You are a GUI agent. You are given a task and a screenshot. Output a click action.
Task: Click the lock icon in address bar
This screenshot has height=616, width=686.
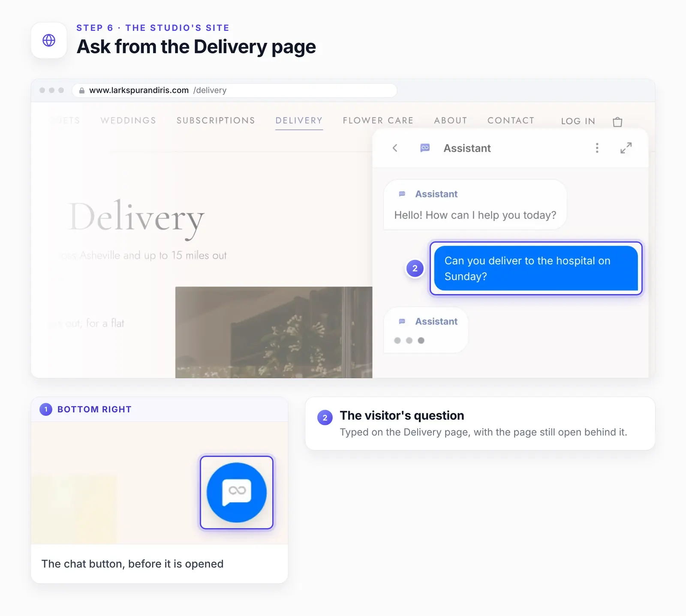82,90
